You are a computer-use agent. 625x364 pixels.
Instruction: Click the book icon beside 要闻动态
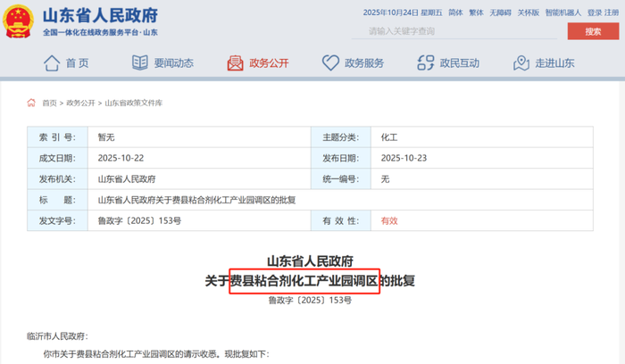click(140, 62)
